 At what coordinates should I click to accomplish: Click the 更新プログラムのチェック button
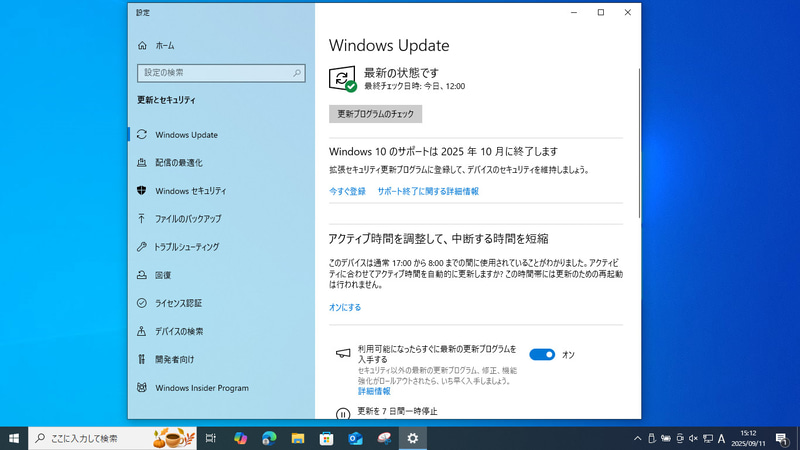(x=376, y=114)
